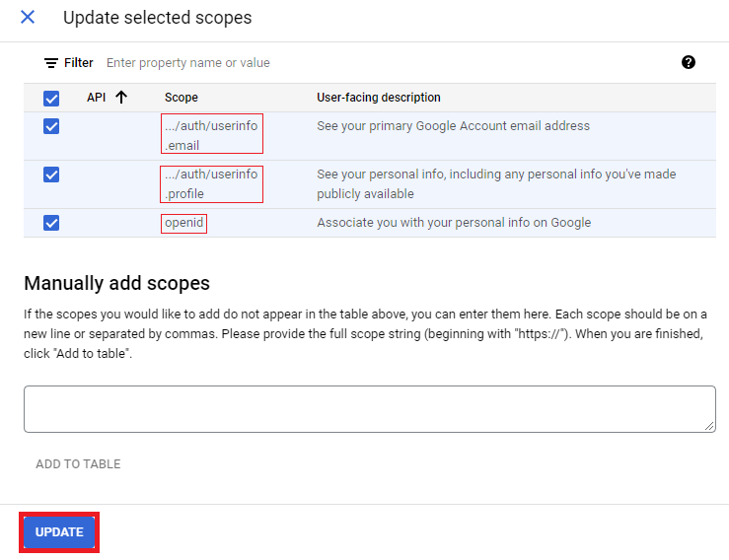729x560 pixels.
Task: Toggle the select-all header checkbox
Action: pyautogui.click(x=51, y=98)
